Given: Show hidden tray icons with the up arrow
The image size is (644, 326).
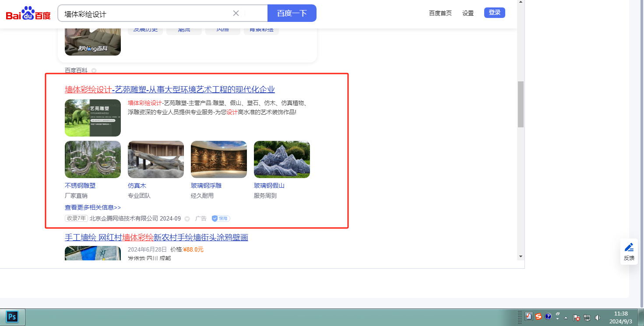Looking at the screenshot, I should 566,318.
